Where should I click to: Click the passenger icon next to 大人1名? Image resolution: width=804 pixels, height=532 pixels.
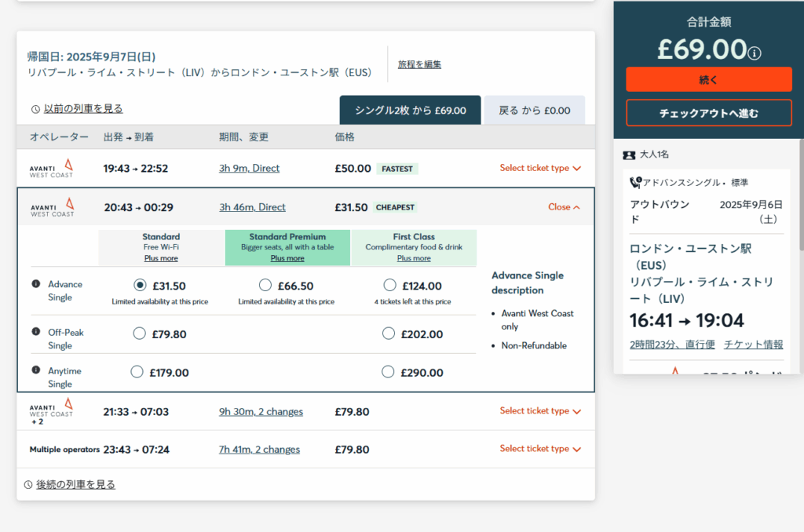(629, 155)
